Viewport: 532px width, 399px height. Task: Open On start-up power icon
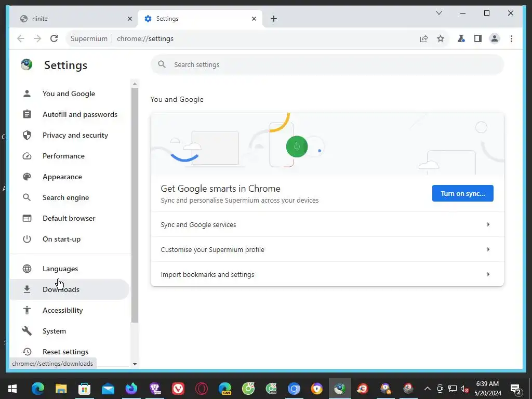click(27, 239)
